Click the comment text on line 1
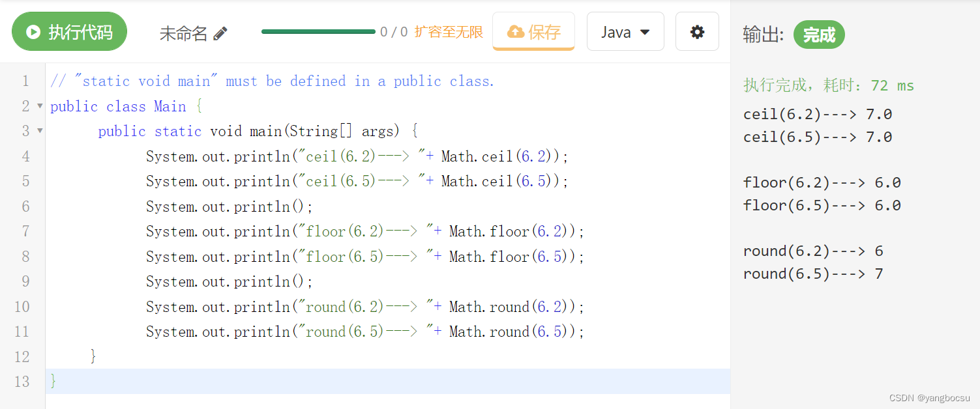This screenshot has width=980, height=409. click(273, 81)
